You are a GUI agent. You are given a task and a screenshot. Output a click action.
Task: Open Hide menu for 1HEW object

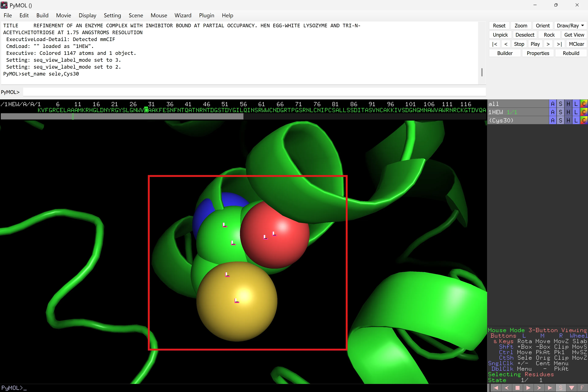568,112
